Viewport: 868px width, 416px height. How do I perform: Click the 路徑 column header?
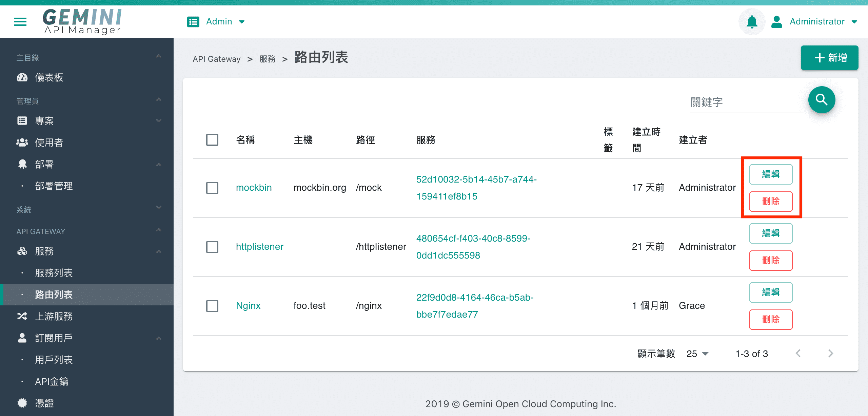tap(366, 140)
